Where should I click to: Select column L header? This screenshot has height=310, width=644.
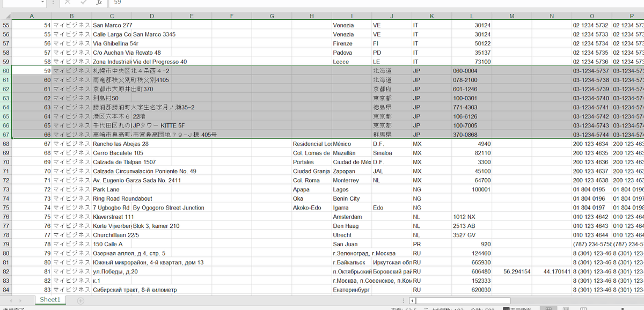click(x=472, y=16)
